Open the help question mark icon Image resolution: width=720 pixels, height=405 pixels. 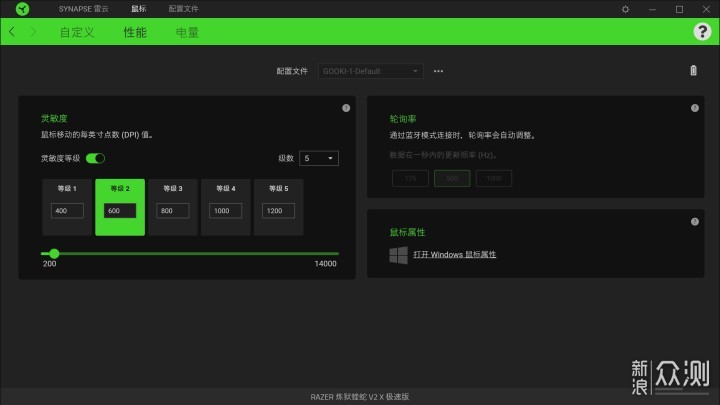tap(702, 32)
